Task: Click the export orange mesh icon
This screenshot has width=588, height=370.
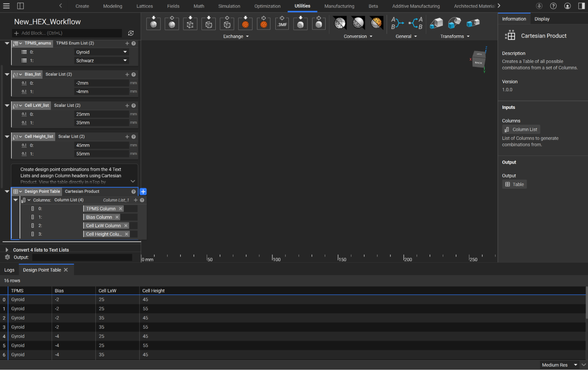Action: pos(264,23)
